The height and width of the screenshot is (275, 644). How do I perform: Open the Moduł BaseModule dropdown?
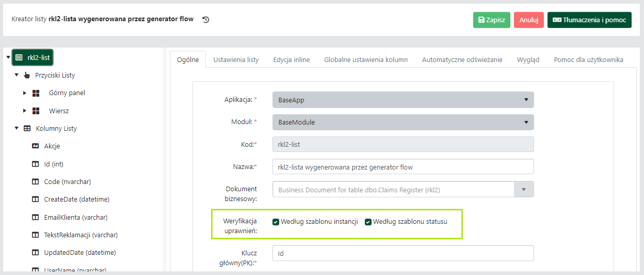point(403,123)
